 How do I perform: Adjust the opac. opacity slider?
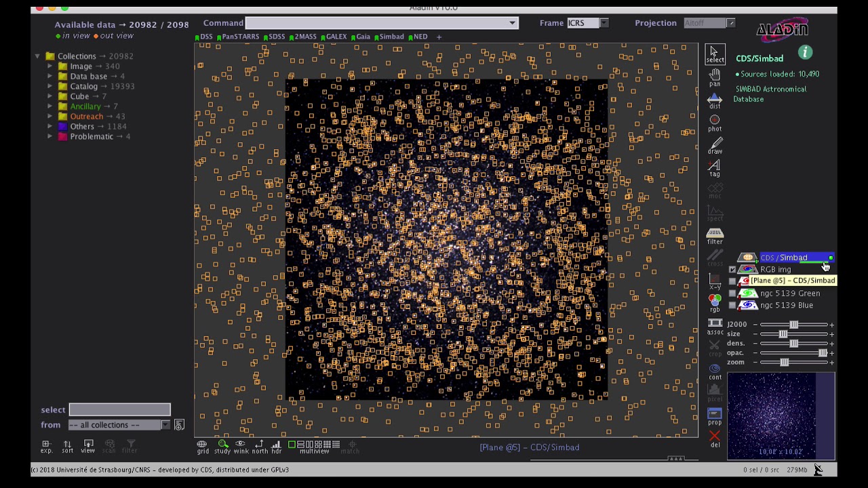click(793, 353)
